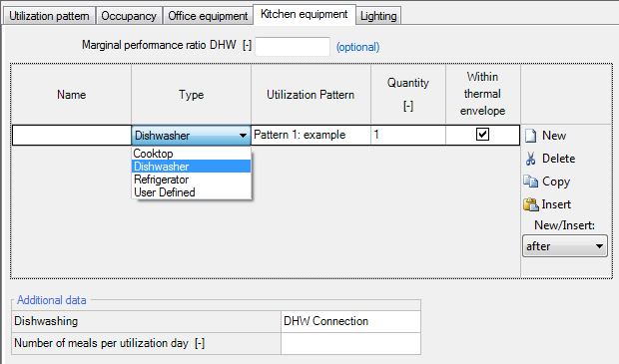This screenshot has height=364, width=619.
Task: Click the Delete scissors icon
Action: [530, 159]
